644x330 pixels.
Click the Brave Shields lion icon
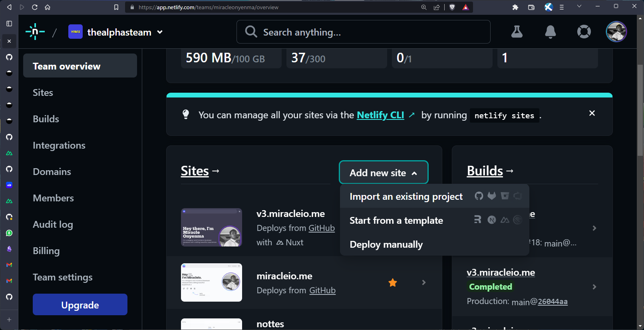pyautogui.click(x=452, y=7)
